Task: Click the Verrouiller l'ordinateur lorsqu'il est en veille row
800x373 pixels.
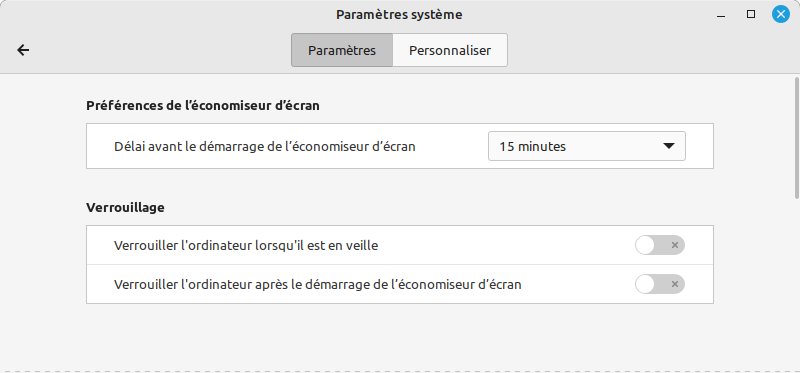Action: (399, 245)
